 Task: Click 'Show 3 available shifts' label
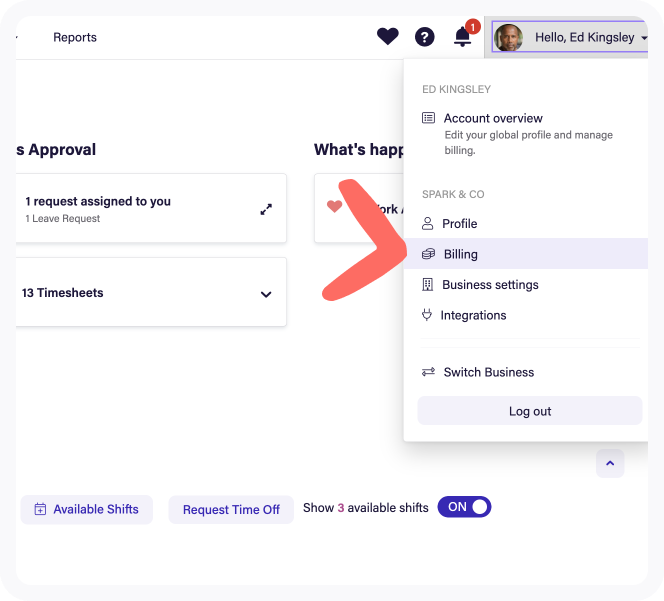click(365, 507)
